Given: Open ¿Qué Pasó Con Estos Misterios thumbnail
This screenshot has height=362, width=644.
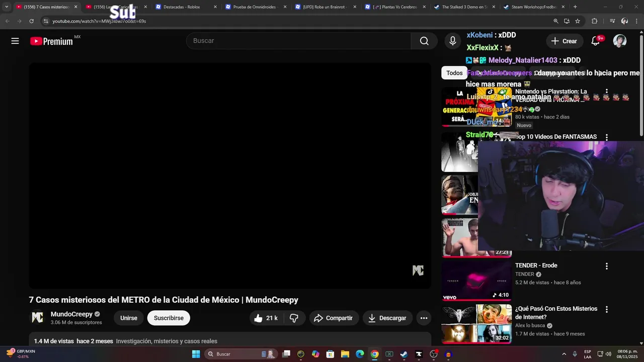Looking at the screenshot, I should pyautogui.click(x=476, y=324).
